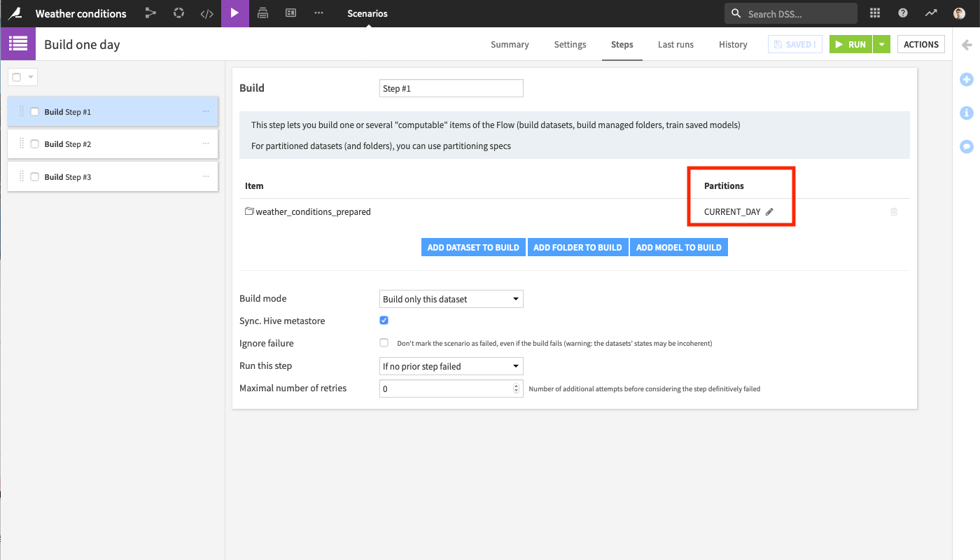The height and width of the screenshot is (560, 980).
Task: Click the retries stepper arrows
Action: tap(517, 388)
